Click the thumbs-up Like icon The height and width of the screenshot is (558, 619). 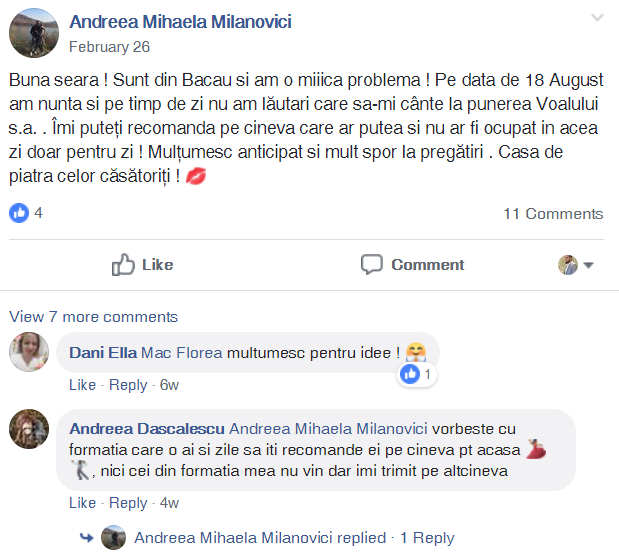124,265
